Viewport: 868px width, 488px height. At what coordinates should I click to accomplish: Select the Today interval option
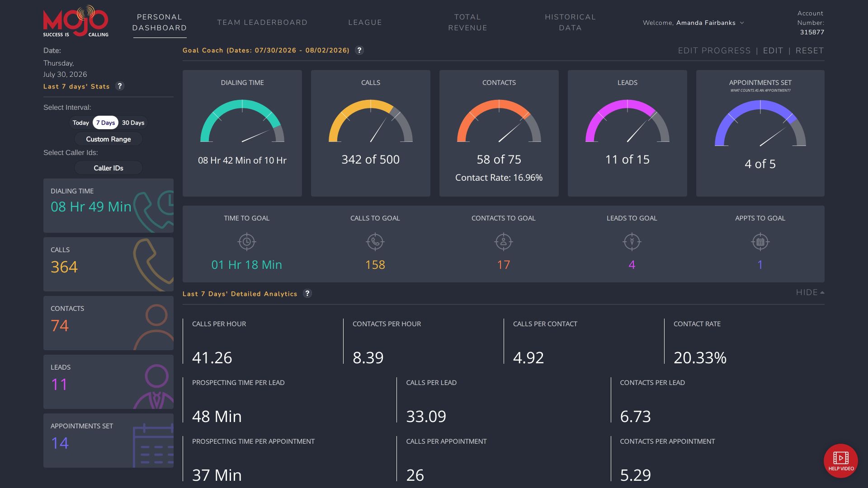[x=81, y=122]
